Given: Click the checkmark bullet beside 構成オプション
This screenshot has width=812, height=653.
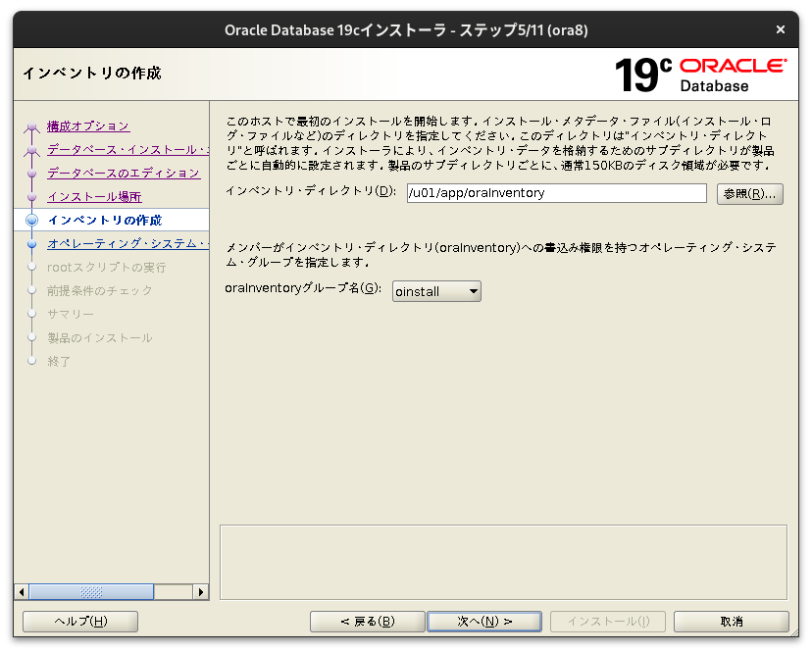Looking at the screenshot, I should 31,126.
